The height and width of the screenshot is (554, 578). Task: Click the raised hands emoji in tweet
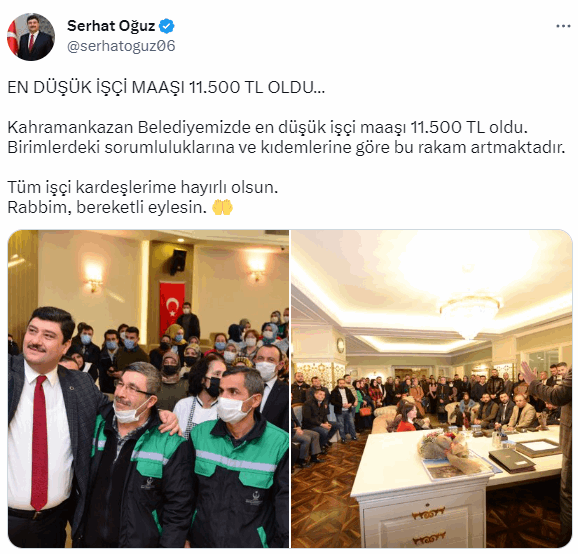[x=222, y=207]
